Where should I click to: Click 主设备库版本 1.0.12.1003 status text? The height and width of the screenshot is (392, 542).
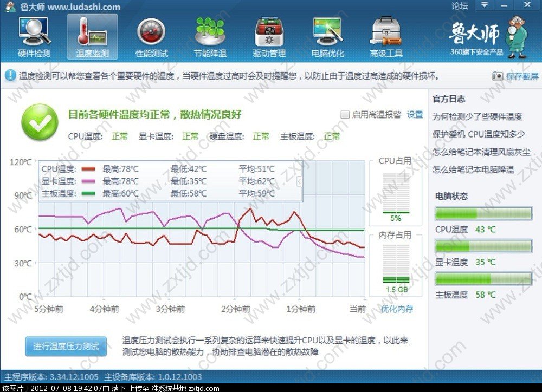coord(153,377)
